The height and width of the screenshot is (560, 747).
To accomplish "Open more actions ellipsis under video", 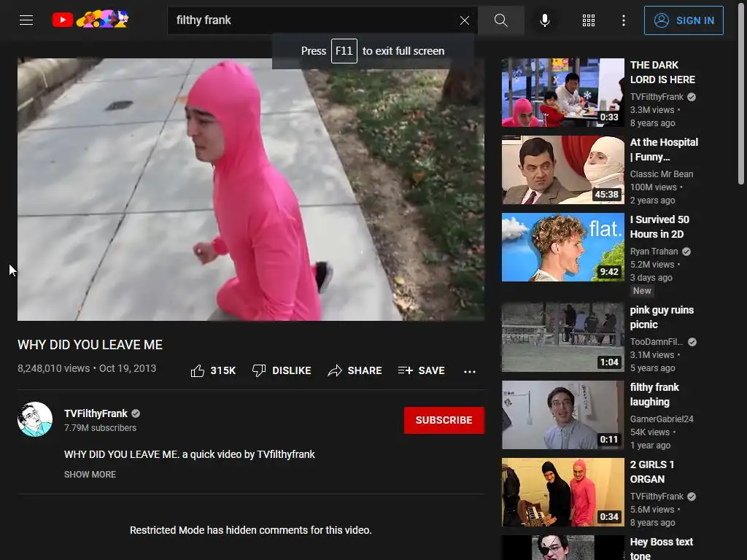I will 470,371.
